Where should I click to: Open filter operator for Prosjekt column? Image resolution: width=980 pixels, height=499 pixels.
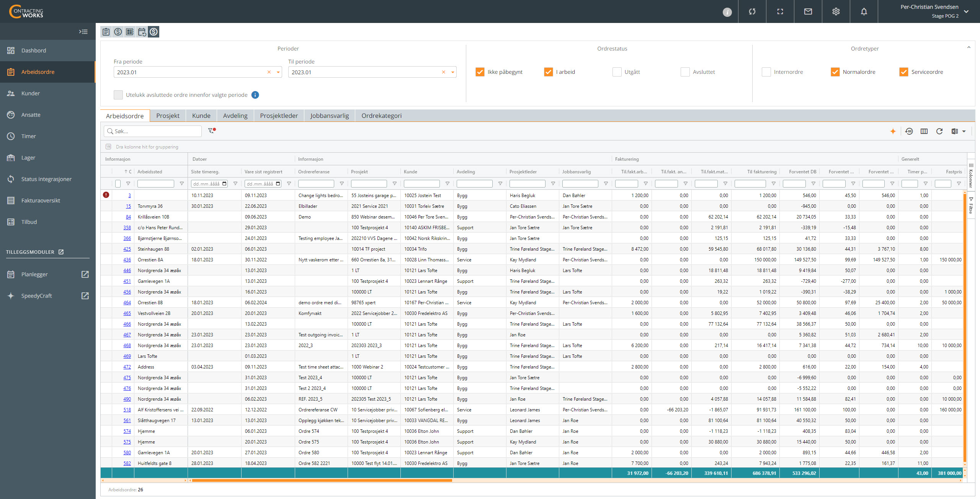tap(395, 184)
